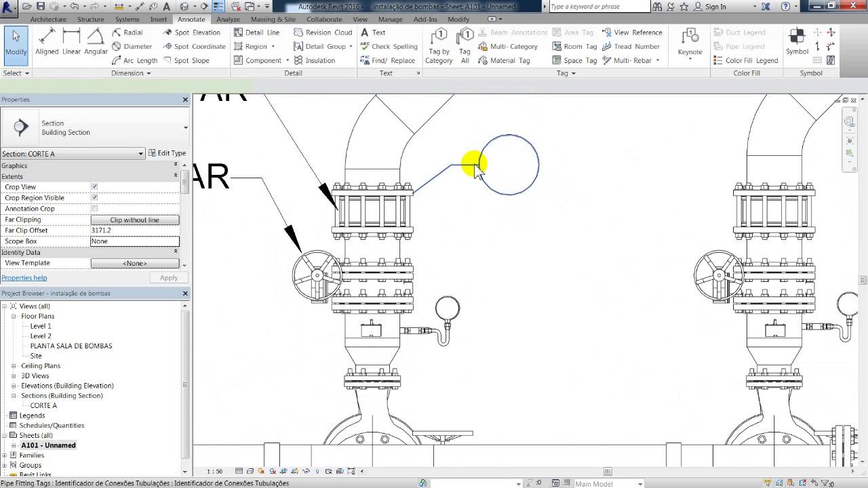Apply Space Tag
The height and width of the screenshot is (488, 868).
tap(574, 60)
